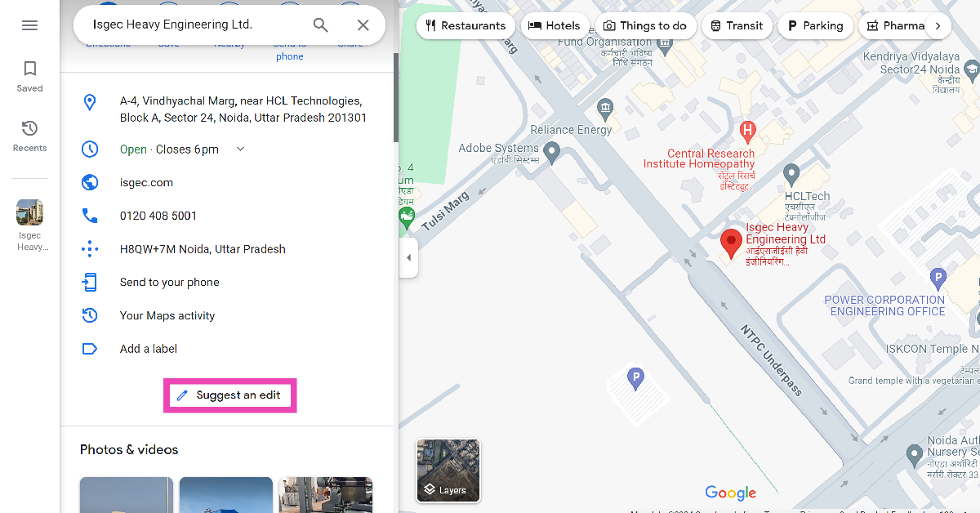
Task: Filter map by Things to do chip
Action: [x=646, y=25]
